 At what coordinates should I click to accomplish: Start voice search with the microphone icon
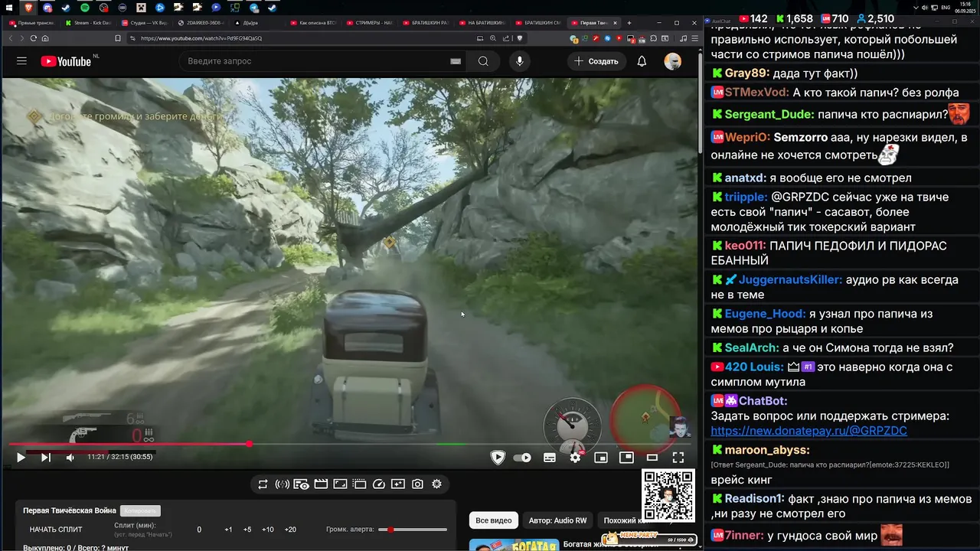tap(520, 61)
